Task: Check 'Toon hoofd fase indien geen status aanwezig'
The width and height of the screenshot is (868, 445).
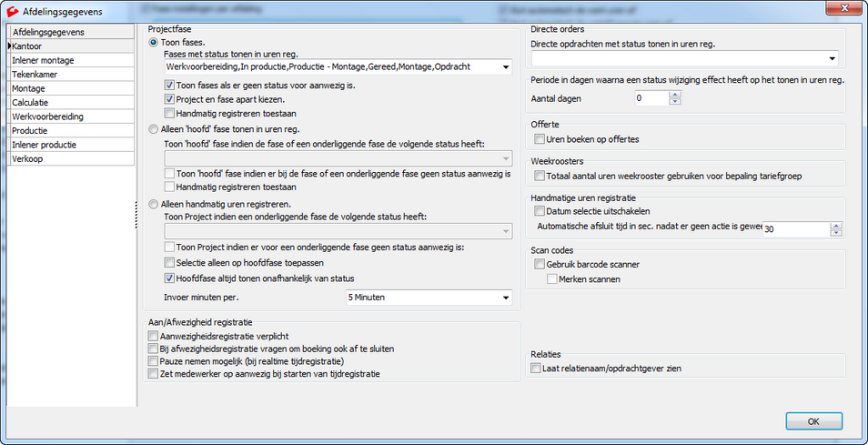Action: click(169, 173)
